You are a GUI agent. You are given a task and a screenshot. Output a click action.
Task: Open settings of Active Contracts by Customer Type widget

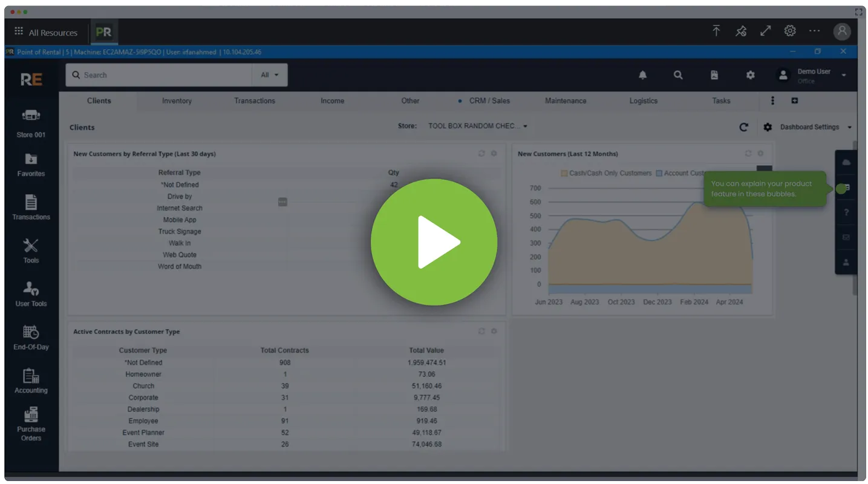pyautogui.click(x=494, y=332)
